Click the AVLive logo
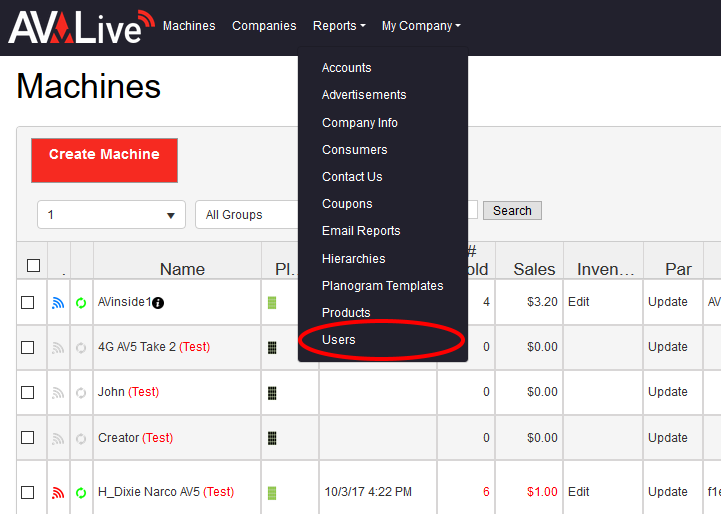Viewport: 721px width, 514px height. (x=81, y=27)
